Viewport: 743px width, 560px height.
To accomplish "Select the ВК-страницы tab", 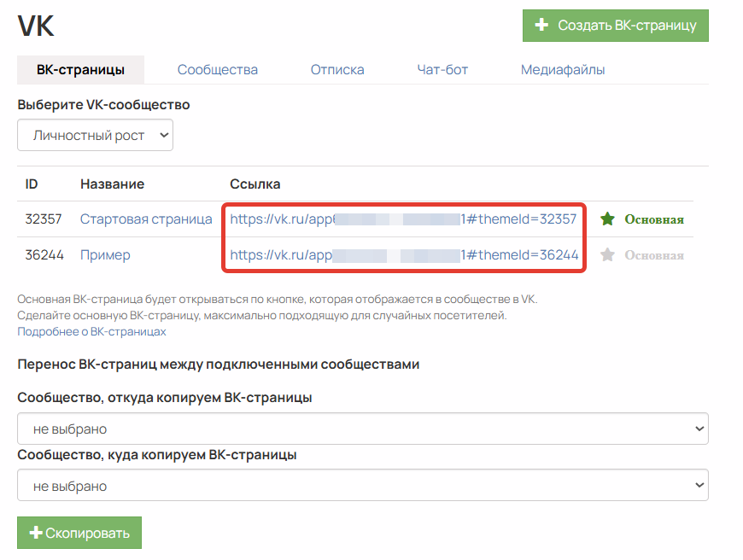I will (80, 70).
